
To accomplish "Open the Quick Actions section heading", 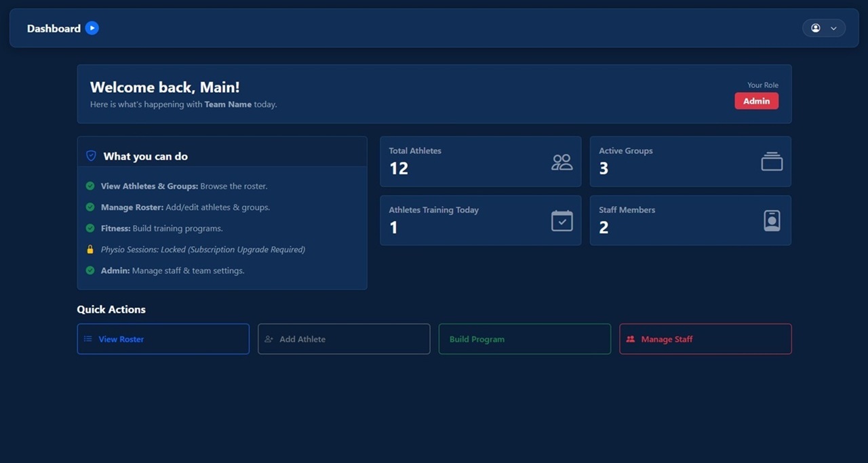I will (111, 309).
